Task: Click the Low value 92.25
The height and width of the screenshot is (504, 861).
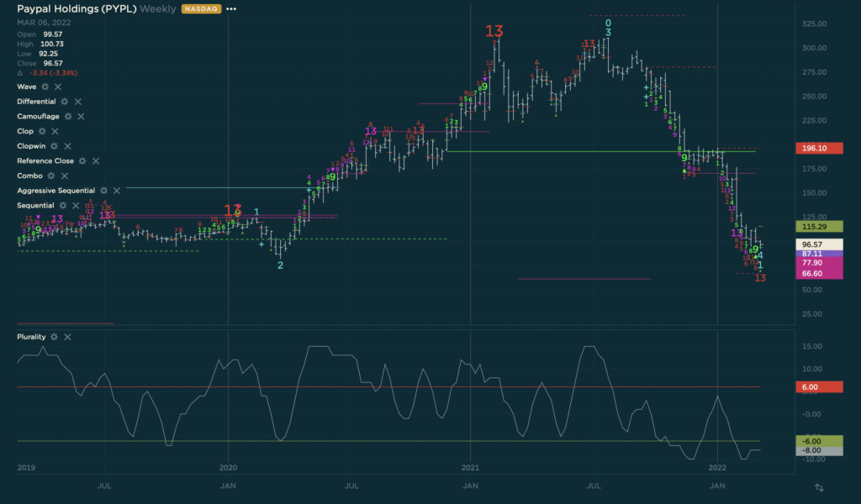Action: [x=48, y=54]
